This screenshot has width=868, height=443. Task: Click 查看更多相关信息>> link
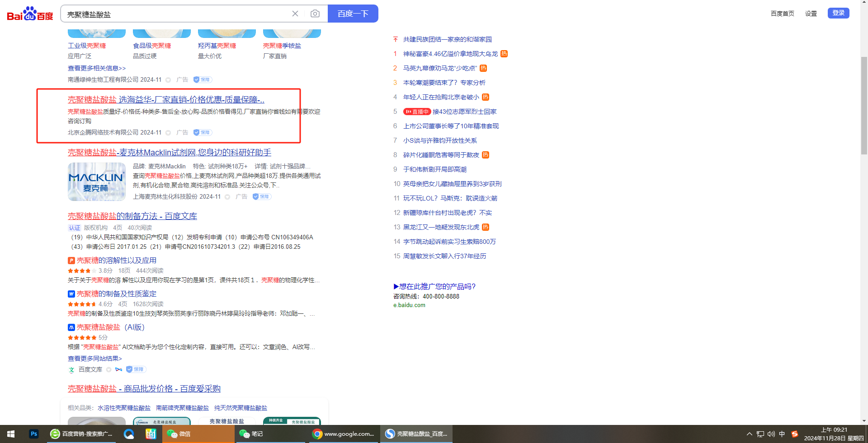click(x=97, y=68)
